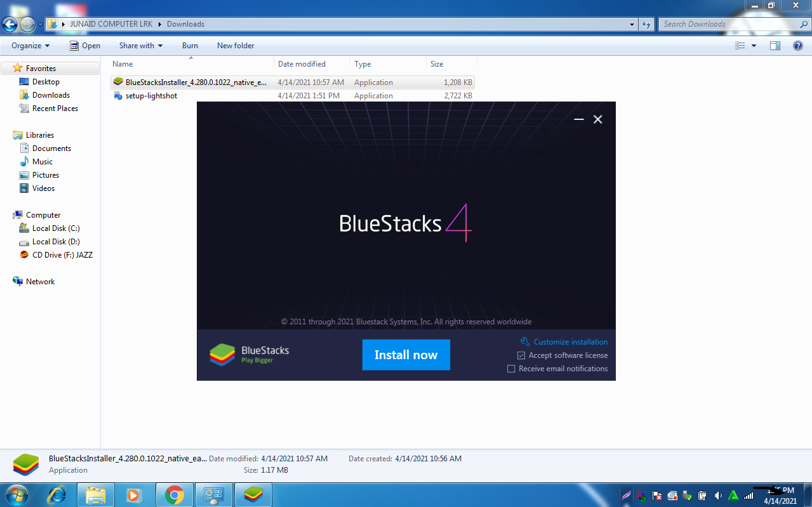
Task: Open the Organize menu
Action: pos(30,46)
